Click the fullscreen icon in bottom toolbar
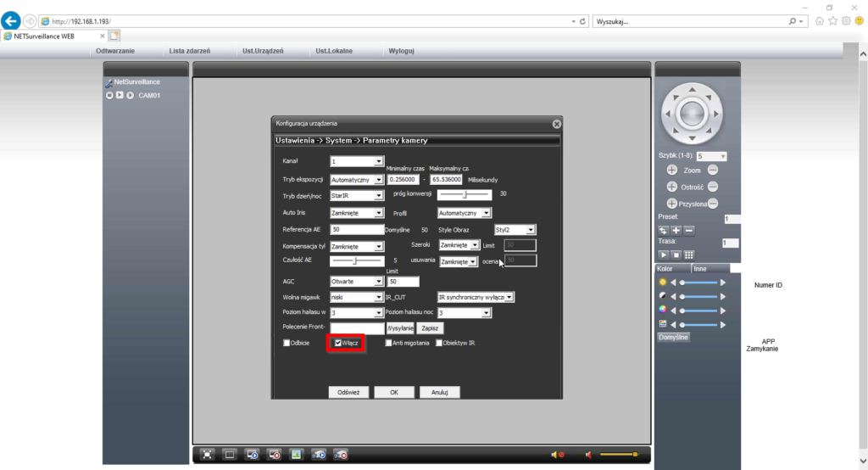868x470 pixels. [x=207, y=455]
